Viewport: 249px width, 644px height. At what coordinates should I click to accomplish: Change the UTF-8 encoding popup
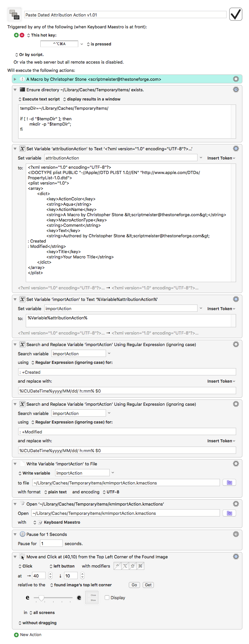point(111,492)
